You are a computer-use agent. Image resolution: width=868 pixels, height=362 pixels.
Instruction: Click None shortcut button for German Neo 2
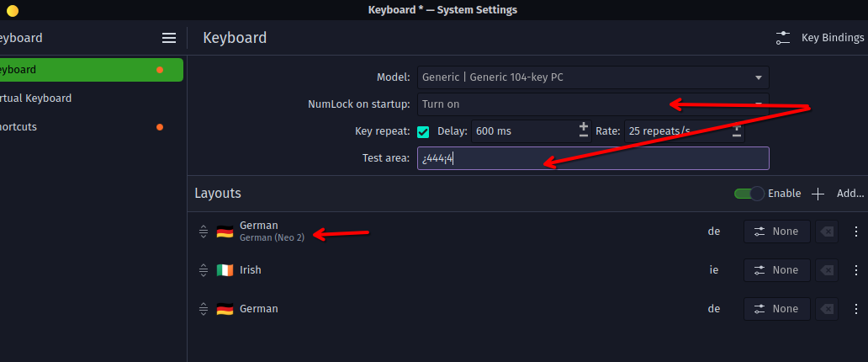[776, 232]
